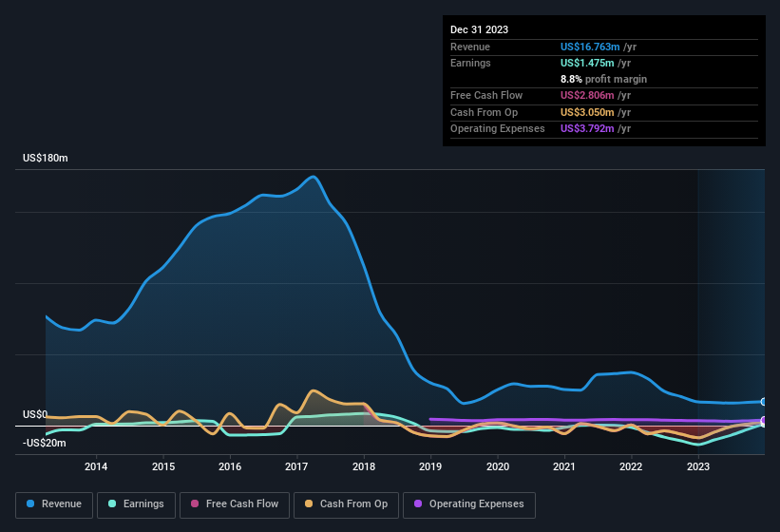This screenshot has height=532, width=780.
Task: Click the purple Operating Expenses legend dot
Action: coord(418,503)
